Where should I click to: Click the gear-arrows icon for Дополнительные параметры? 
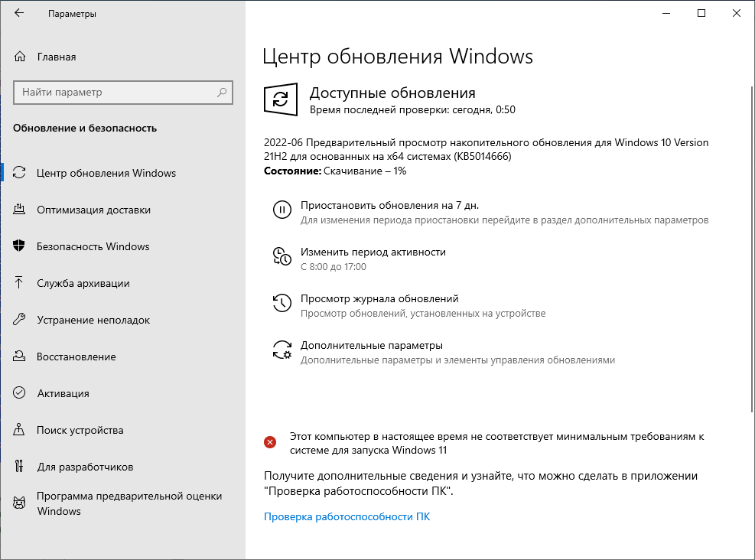[281, 350]
